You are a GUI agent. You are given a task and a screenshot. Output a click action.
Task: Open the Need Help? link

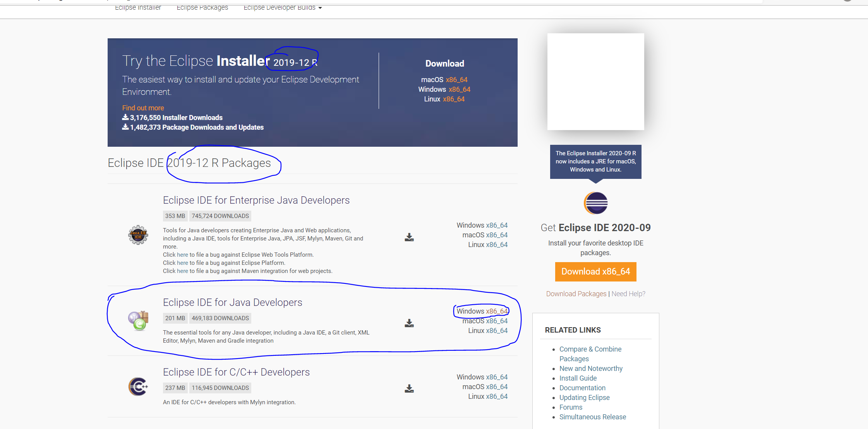click(628, 293)
